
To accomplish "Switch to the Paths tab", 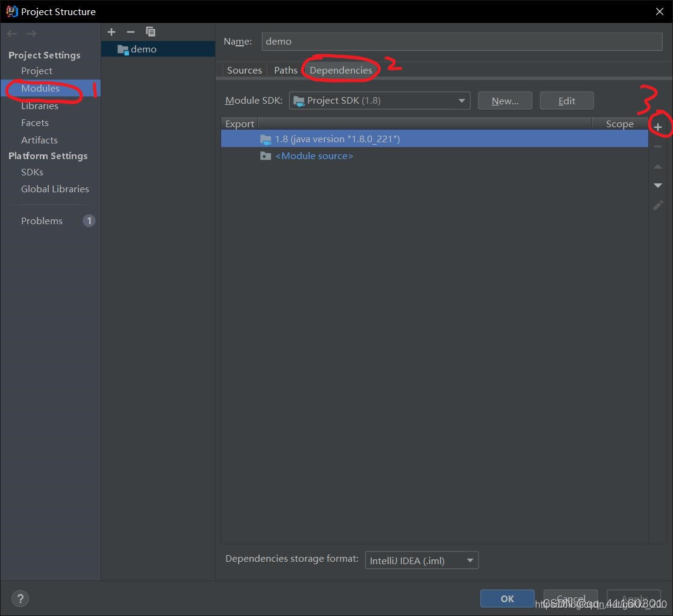I will 285,69.
